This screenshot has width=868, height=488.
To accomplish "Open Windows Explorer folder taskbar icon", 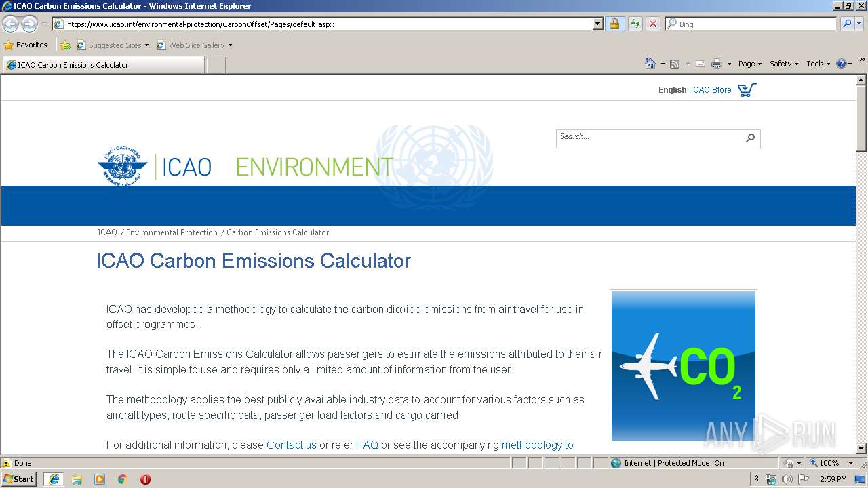I will pos(77,479).
